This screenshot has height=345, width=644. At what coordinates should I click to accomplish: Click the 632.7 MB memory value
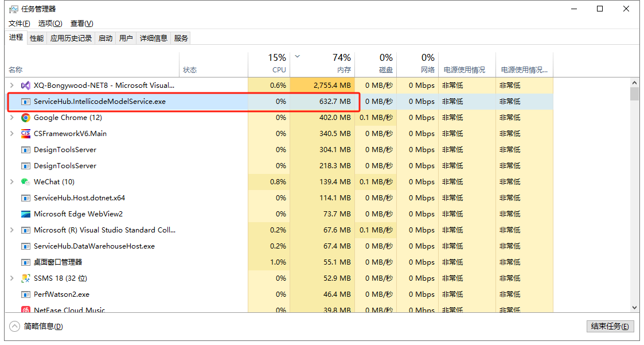point(335,102)
